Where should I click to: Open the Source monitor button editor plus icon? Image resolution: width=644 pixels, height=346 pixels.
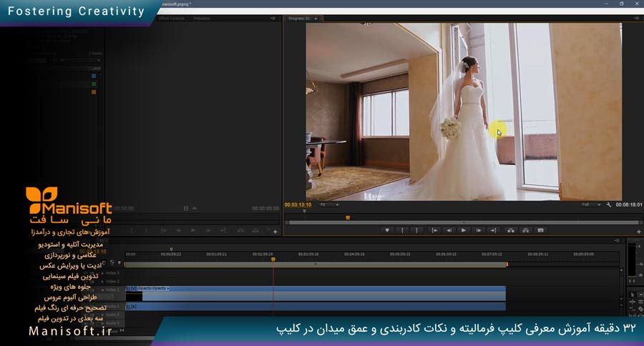275,232
